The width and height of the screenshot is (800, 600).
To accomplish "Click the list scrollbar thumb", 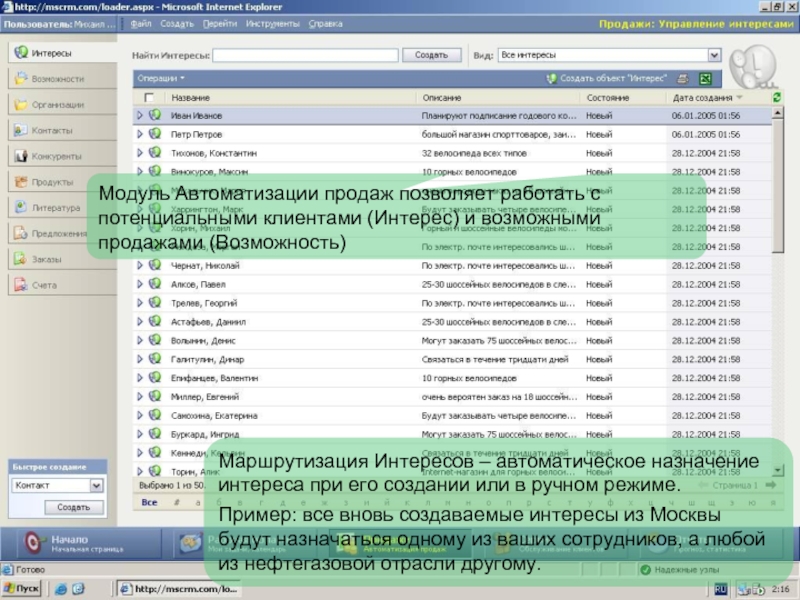I will pos(778,187).
